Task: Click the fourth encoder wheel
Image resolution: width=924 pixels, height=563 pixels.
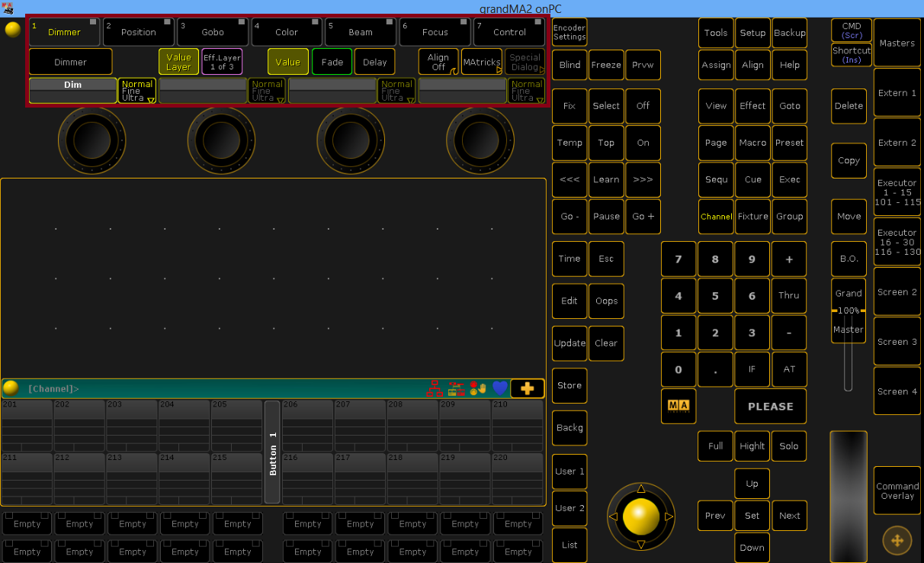Action: pyautogui.click(x=480, y=140)
